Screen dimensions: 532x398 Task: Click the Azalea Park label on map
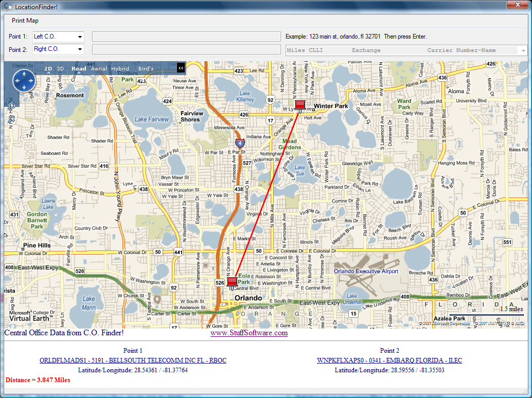450,319
